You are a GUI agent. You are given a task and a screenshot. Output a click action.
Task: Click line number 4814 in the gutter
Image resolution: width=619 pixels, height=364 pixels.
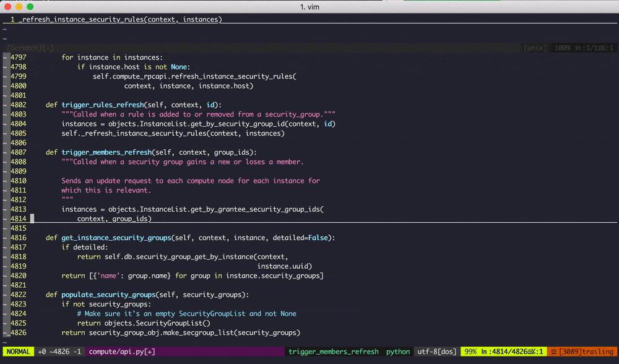(x=19, y=219)
